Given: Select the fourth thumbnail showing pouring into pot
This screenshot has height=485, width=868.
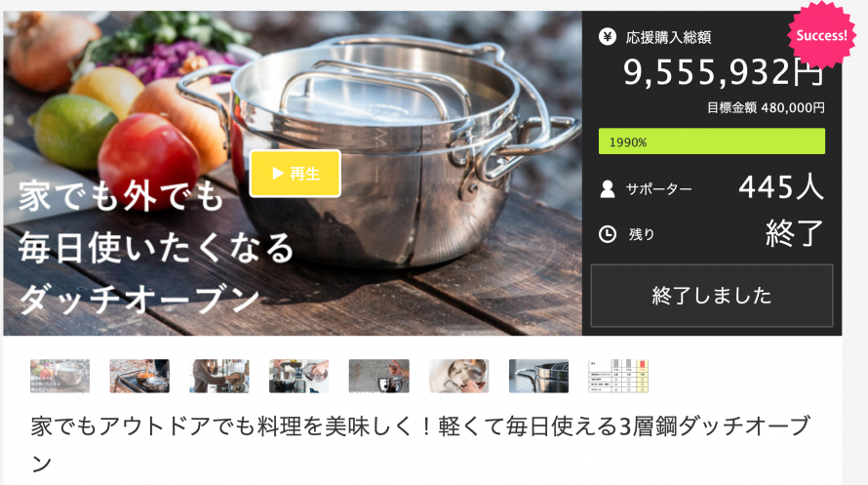Looking at the screenshot, I should [x=299, y=376].
